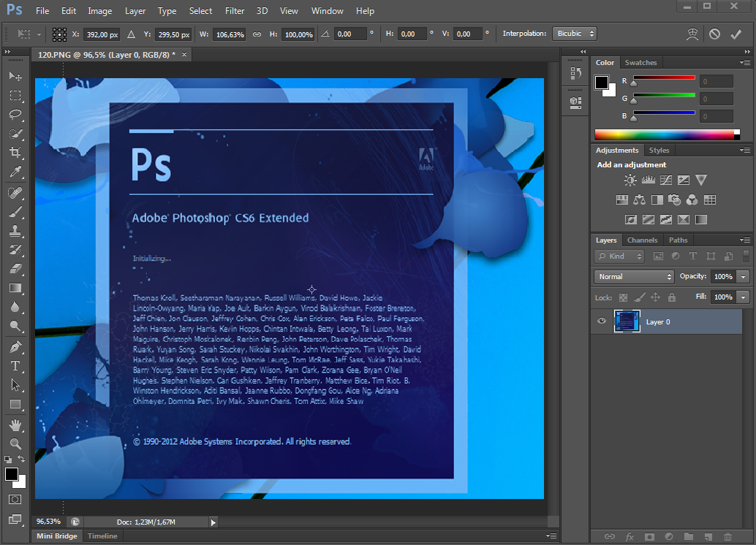756x545 pixels.
Task: Open the Layer menu
Action: tap(135, 11)
